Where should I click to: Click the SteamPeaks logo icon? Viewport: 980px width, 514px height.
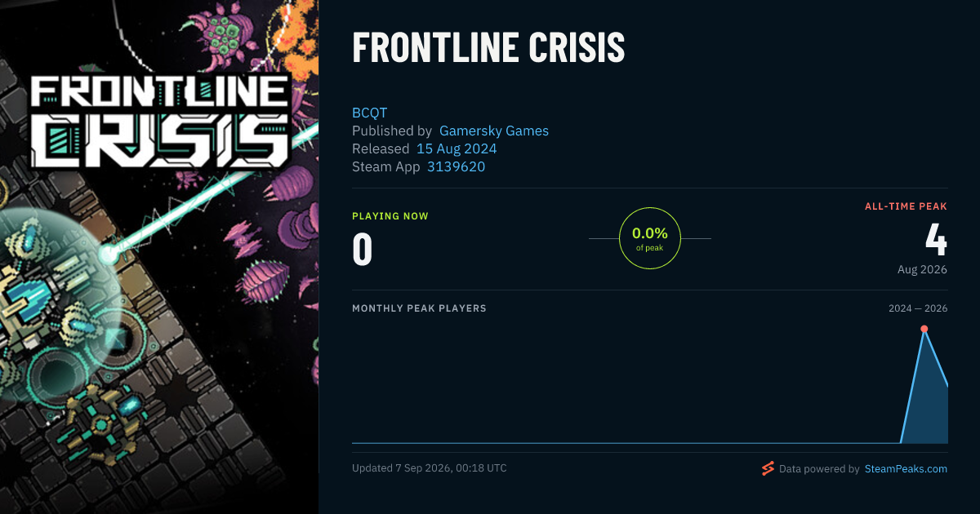[x=768, y=468]
